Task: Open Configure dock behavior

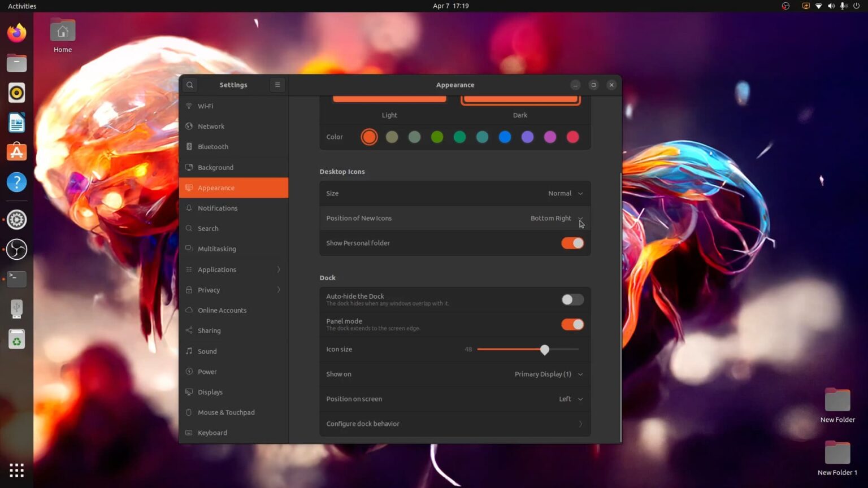Action: pos(454,424)
